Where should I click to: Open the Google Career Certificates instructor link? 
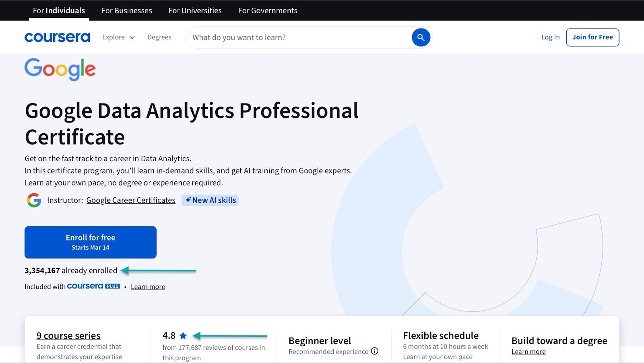pos(130,200)
